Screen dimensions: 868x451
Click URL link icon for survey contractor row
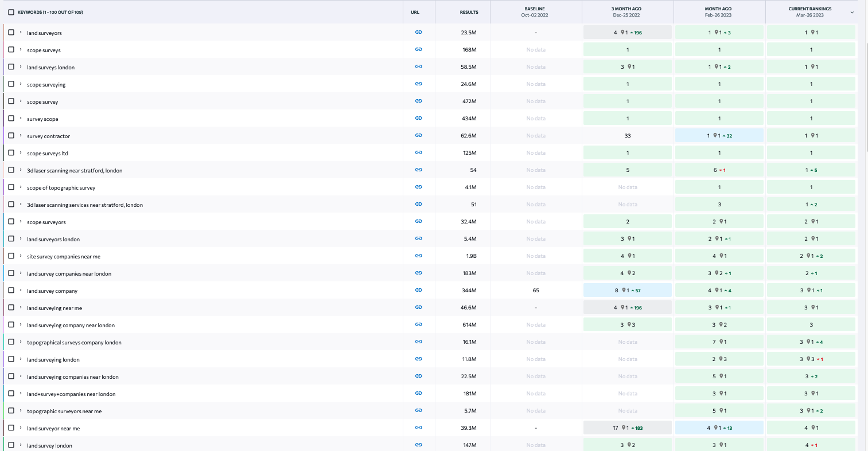(418, 136)
